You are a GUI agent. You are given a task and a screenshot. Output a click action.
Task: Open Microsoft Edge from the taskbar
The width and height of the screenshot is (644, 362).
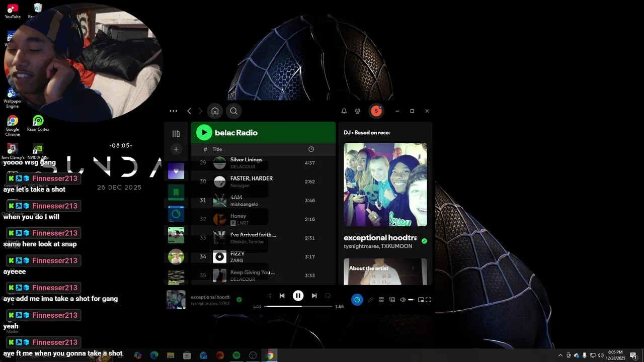pos(154,355)
